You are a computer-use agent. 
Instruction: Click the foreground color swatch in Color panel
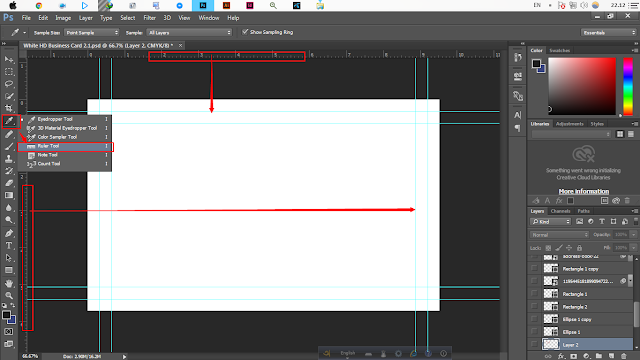point(536,64)
